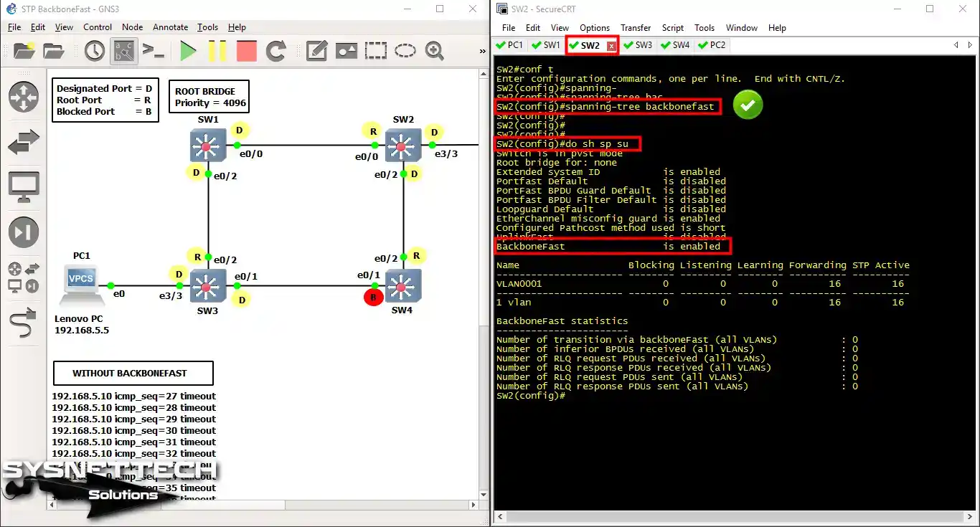
Task: Select SW3 switch node in topology
Action: (x=207, y=285)
